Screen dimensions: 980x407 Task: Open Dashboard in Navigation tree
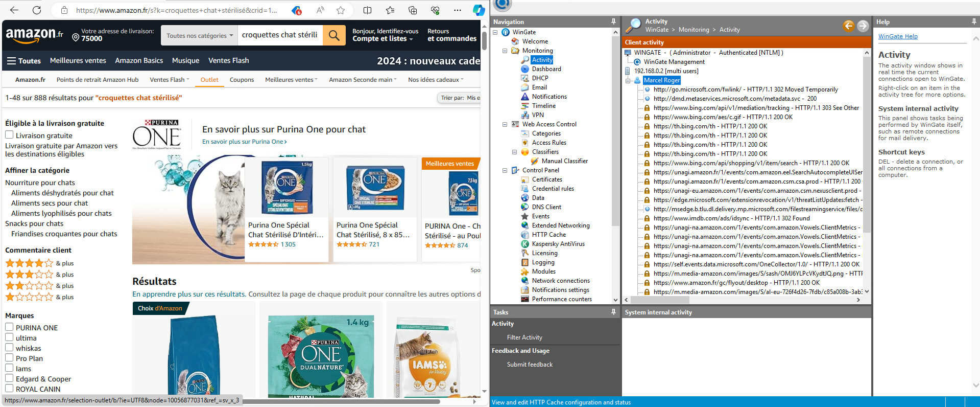(546, 69)
